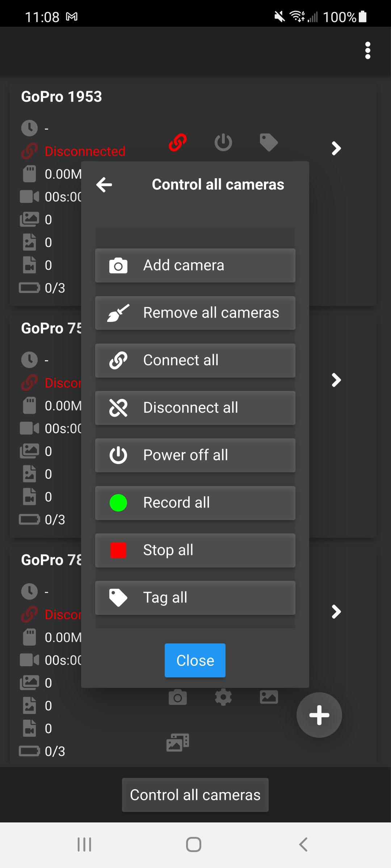Tap Power off all
This screenshot has width=391, height=868.
pyautogui.click(x=195, y=455)
